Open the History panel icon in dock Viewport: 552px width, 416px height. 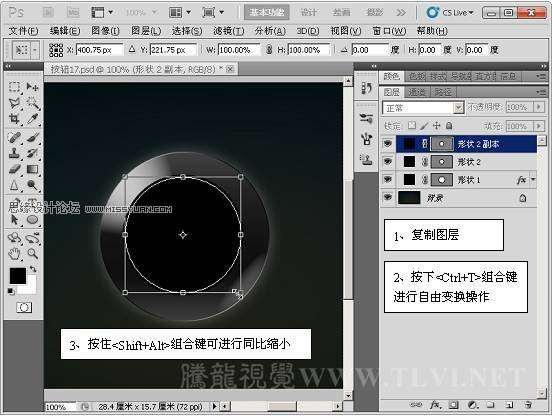pyautogui.click(x=366, y=88)
